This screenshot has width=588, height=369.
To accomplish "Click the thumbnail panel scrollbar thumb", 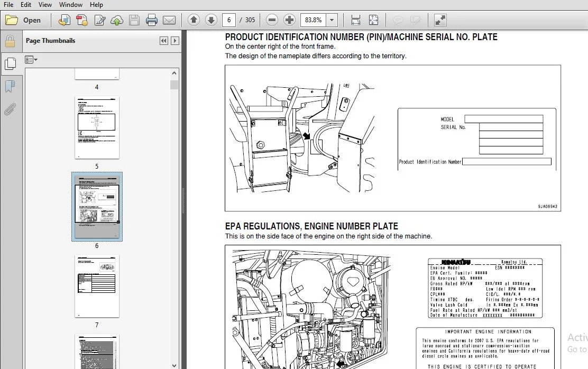I will (174, 85).
